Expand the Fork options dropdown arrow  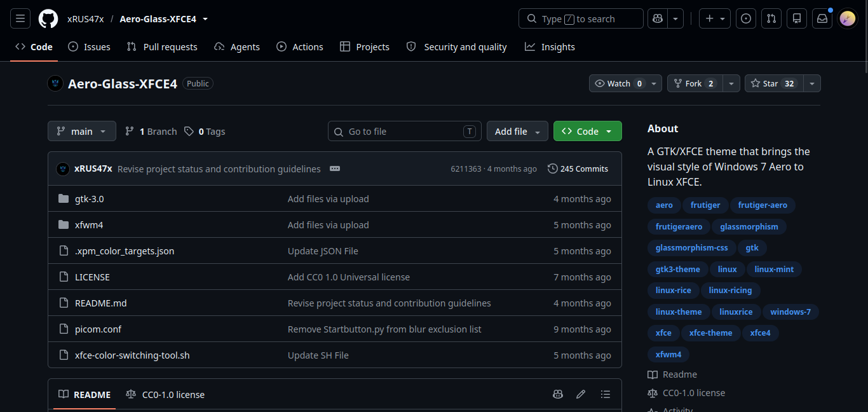click(731, 83)
